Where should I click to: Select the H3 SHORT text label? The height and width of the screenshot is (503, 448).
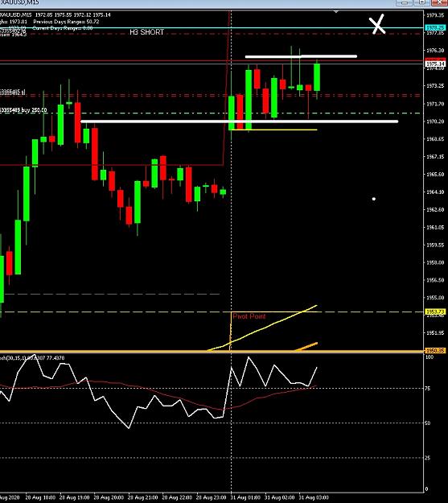pyautogui.click(x=146, y=32)
